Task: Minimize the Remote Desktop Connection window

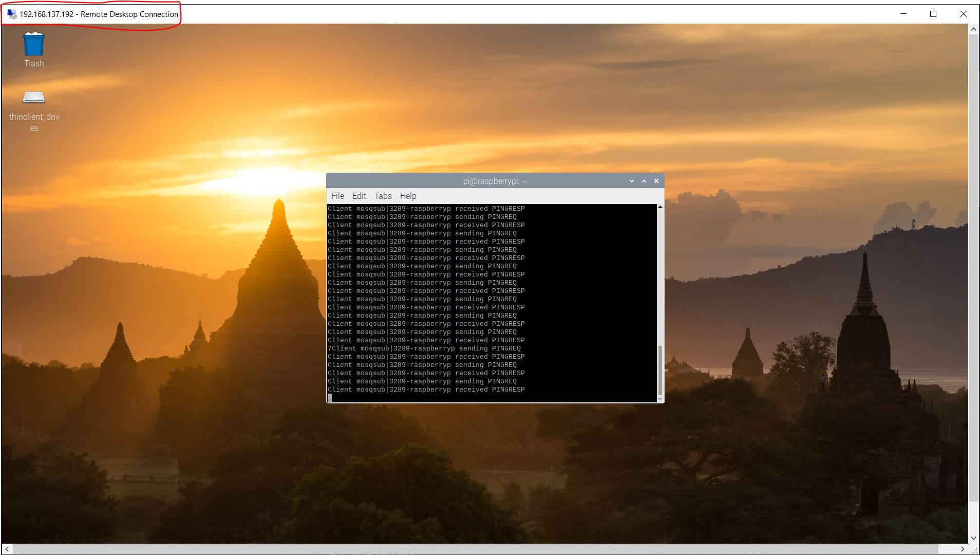Action: coord(903,14)
